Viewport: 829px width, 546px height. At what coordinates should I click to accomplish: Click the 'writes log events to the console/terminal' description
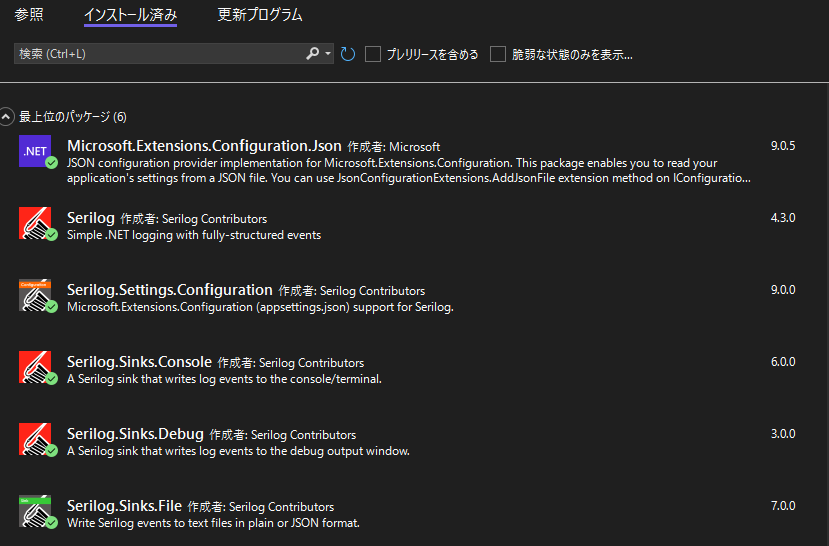pos(224,379)
